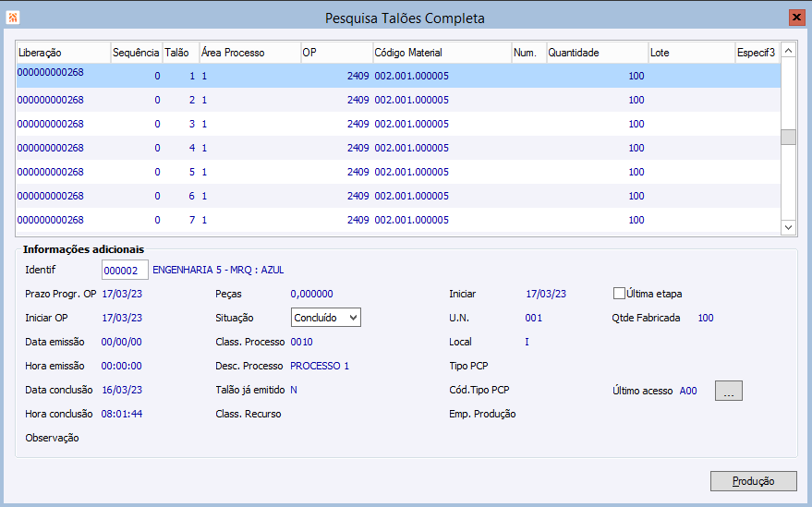Click the Observação label
Screen dimensions: 812x507
pyautogui.click(x=52, y=438)
